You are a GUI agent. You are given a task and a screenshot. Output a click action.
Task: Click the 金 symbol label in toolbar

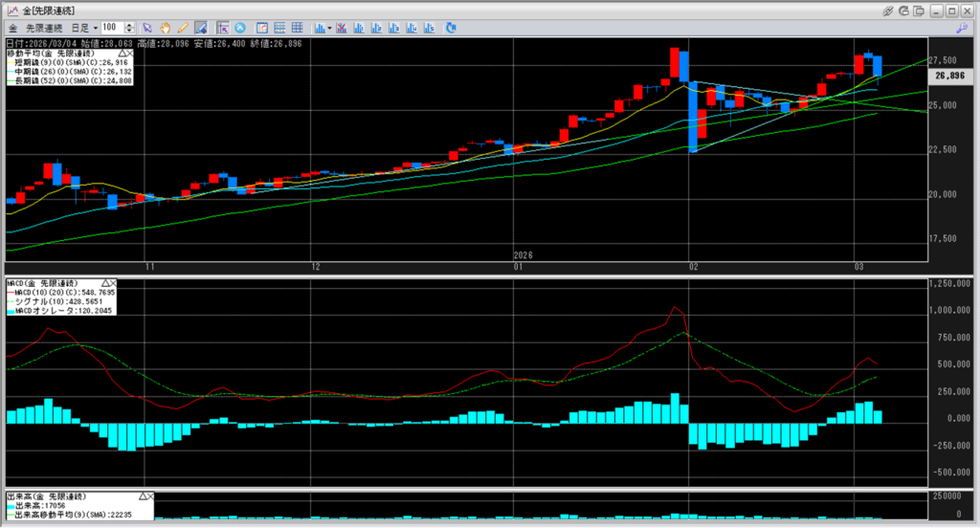(11, 28)
